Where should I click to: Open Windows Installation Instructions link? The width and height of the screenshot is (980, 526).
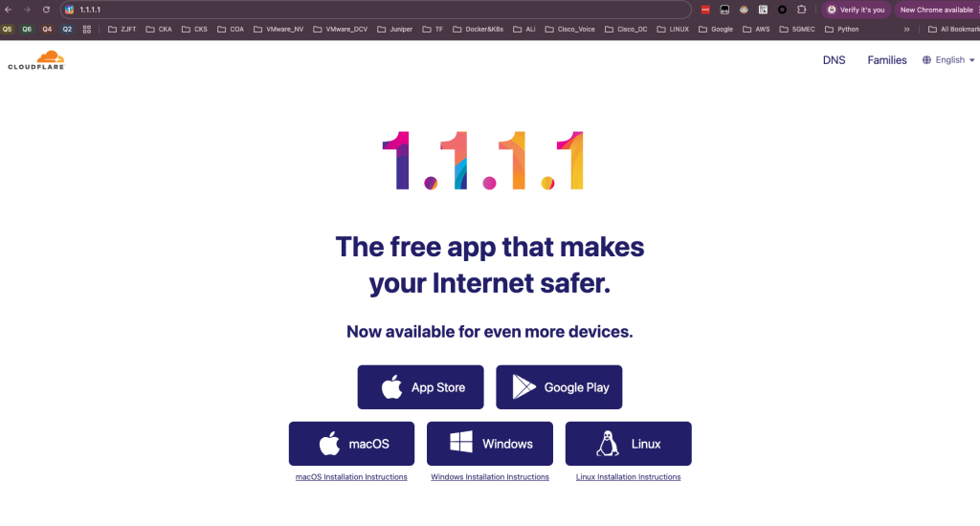(490, 476)
